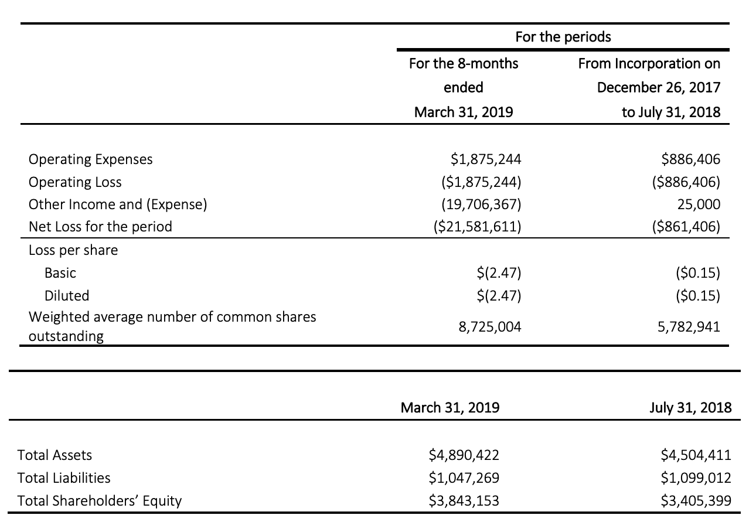Click the $1,099,012 total liabilities value
The image size is (756, 532).
click(696, 478)
